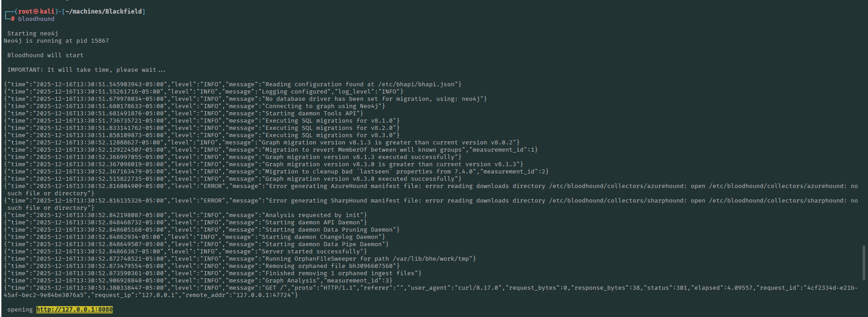868x317 pixels.
Task: Click the "Analysis requested by init" message
Action: [x=314, y=215]
